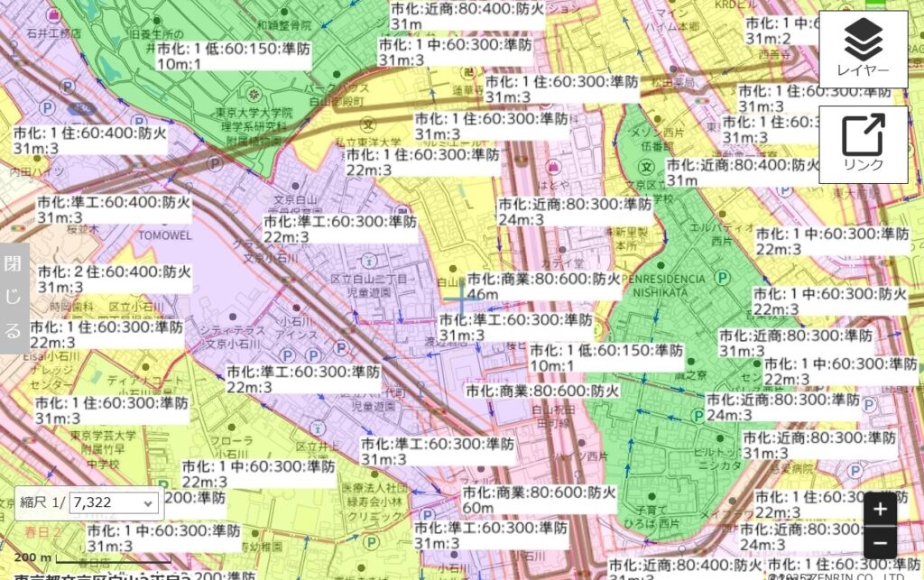Open the 縮尺 scale dropdown showing 7,322
Screen dimensions: 924x580
point(113,502)
